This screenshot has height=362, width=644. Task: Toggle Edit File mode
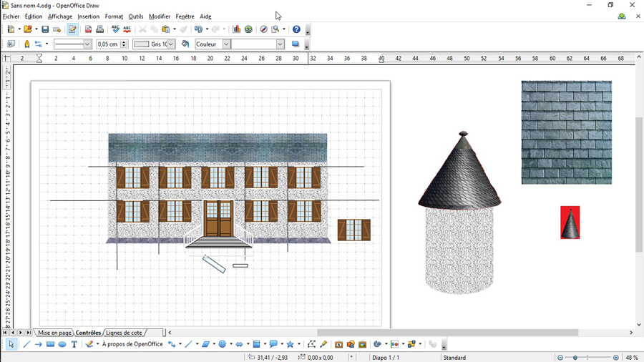click(x=72, y=29)
